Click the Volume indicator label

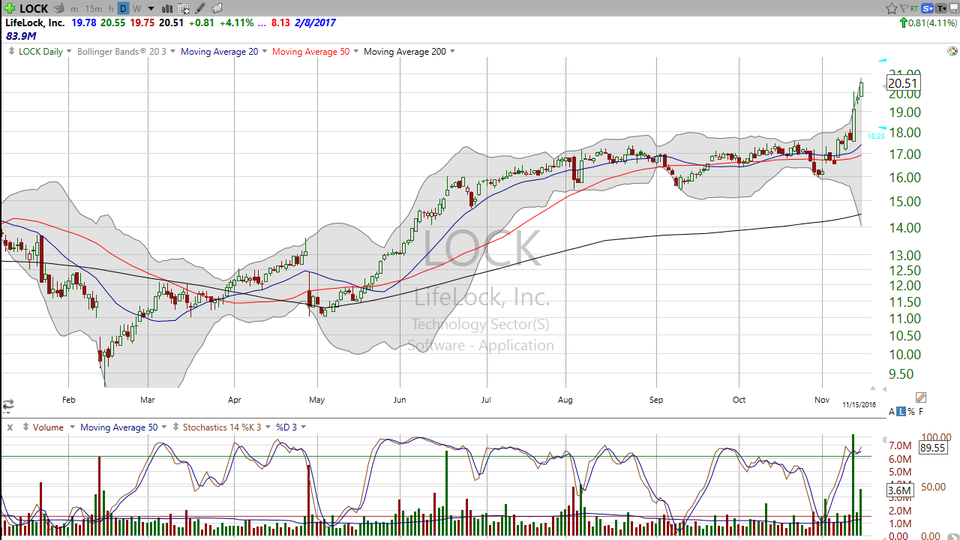[48, 427]
